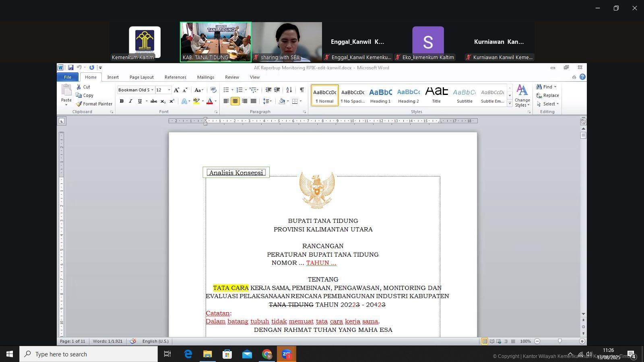Click the Text Effects glowing A icon

click(x=184, y=101)
